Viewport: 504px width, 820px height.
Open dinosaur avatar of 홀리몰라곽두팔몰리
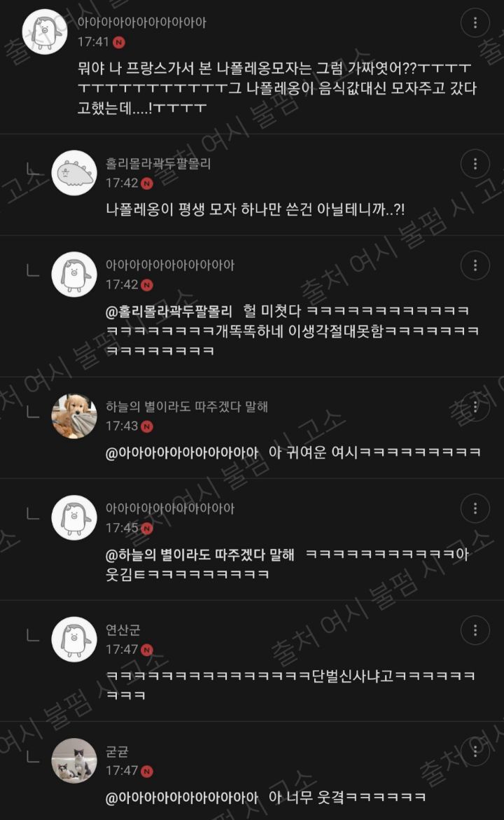click(74, 172)
